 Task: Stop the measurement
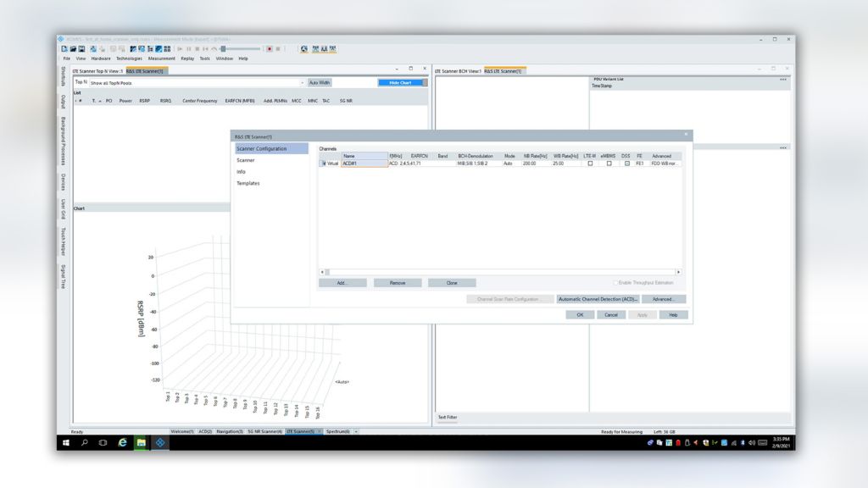[x=198, y=49]
